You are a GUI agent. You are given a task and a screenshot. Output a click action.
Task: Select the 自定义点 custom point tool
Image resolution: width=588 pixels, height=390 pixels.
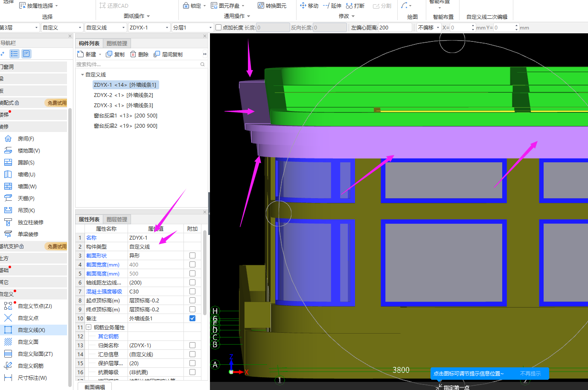(x=28, y=318)
